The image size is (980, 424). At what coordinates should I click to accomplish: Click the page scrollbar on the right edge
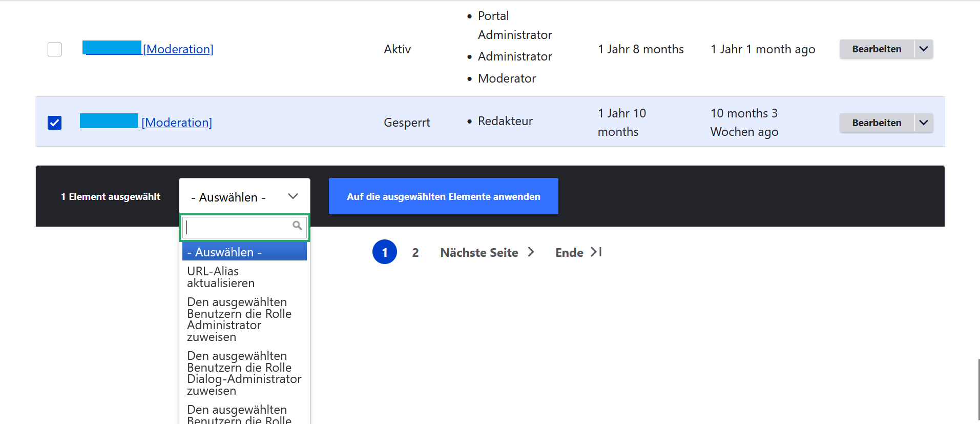(x=978, y=390)
